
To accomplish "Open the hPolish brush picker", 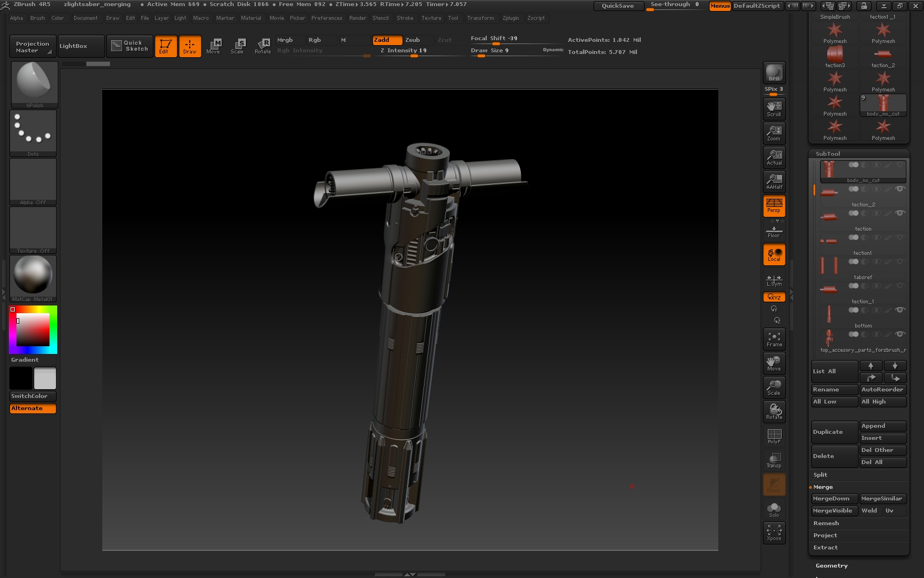I will pos(34,84).
